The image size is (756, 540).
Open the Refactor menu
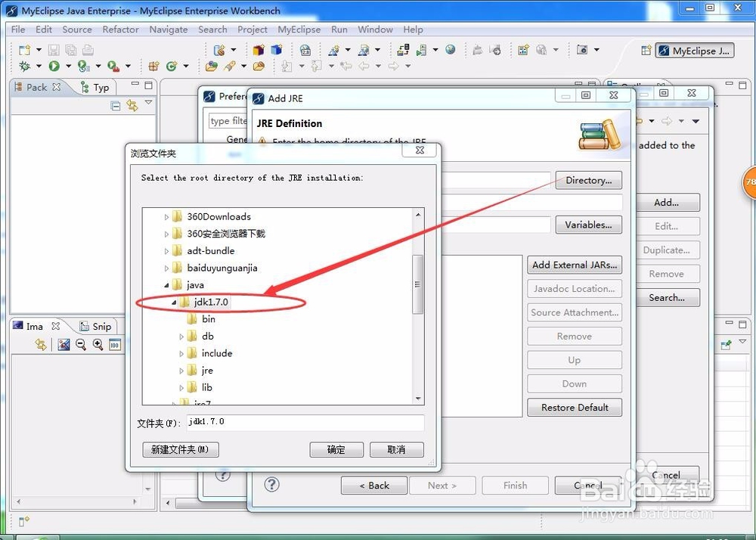pyautogui.click(x=120, y=29)
